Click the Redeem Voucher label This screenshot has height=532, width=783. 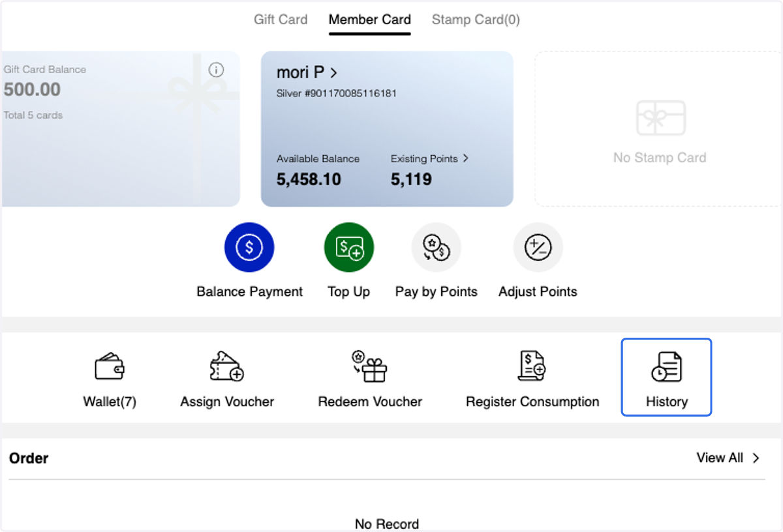pyautogui.click(x=370, y=402)
